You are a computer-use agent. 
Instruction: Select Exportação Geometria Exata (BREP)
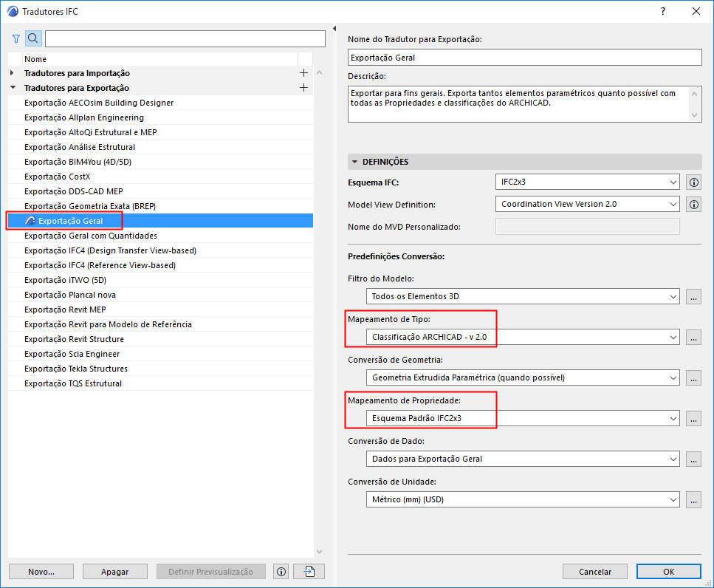pos(160,206)
